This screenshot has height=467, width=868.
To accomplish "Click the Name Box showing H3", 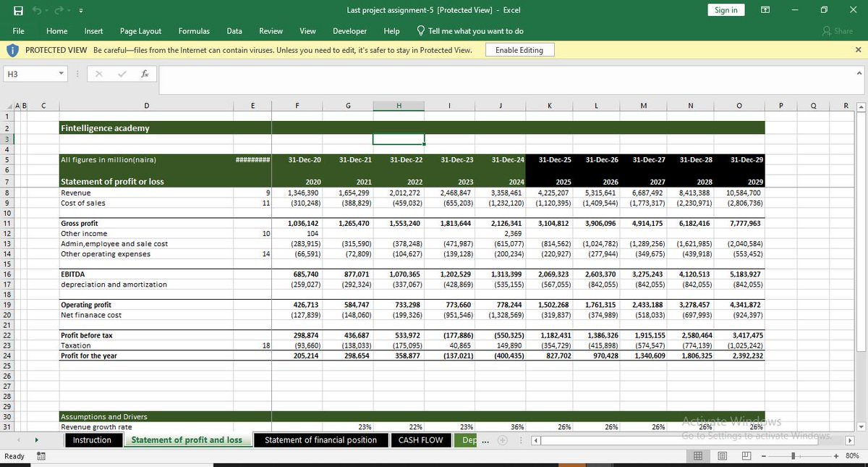I will point(29,74).
